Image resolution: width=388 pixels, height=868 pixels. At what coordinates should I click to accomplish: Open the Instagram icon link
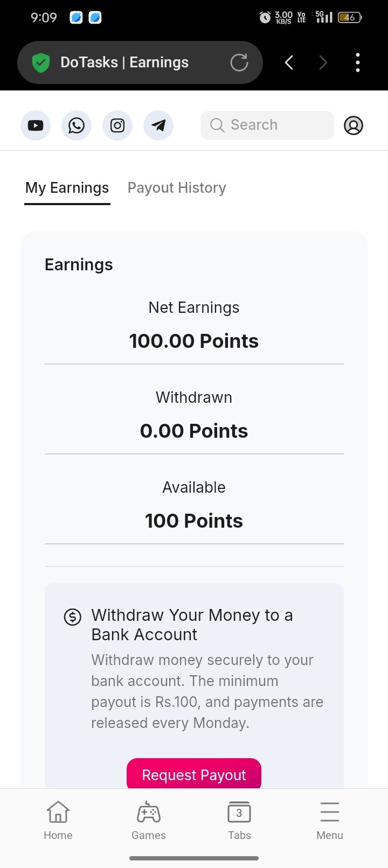(117, 125)
